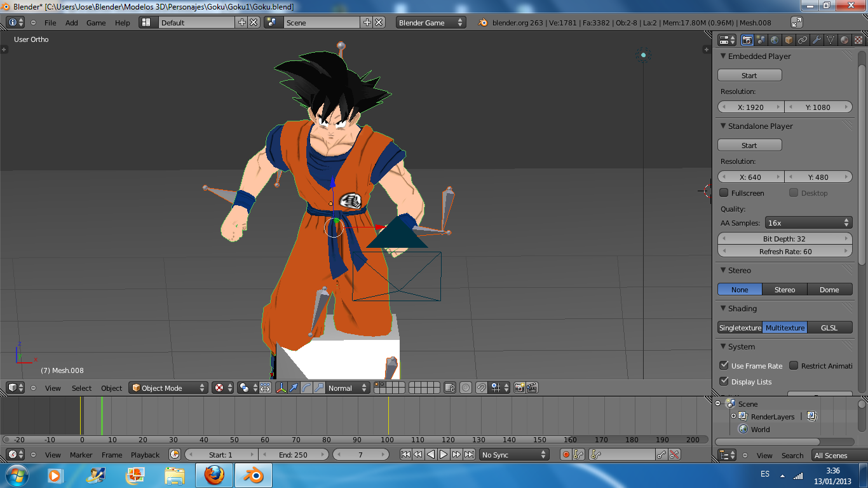The image size is (868, 488).
Task: Open the Game menu in top bar
Action: (x=96, y=22)
